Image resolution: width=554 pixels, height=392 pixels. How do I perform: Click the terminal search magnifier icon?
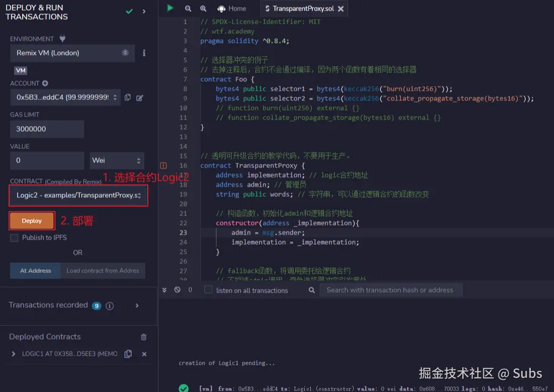click(x=312, y=290)
